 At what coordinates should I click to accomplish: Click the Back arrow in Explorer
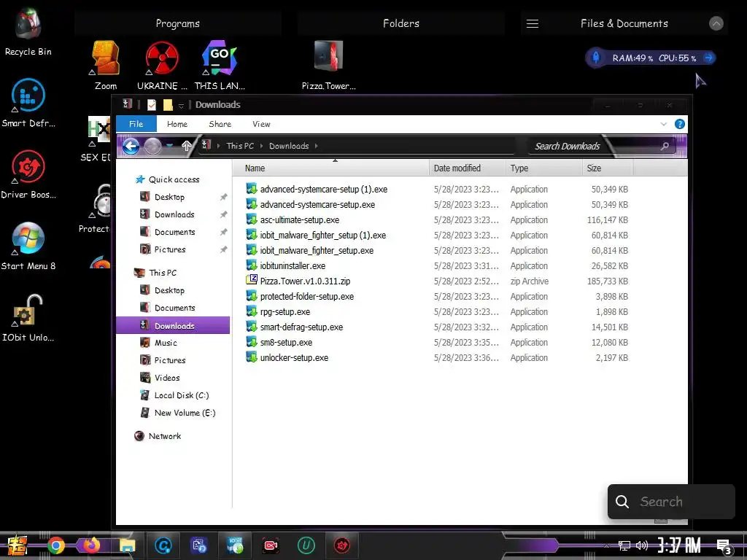[x=131, y=146]
